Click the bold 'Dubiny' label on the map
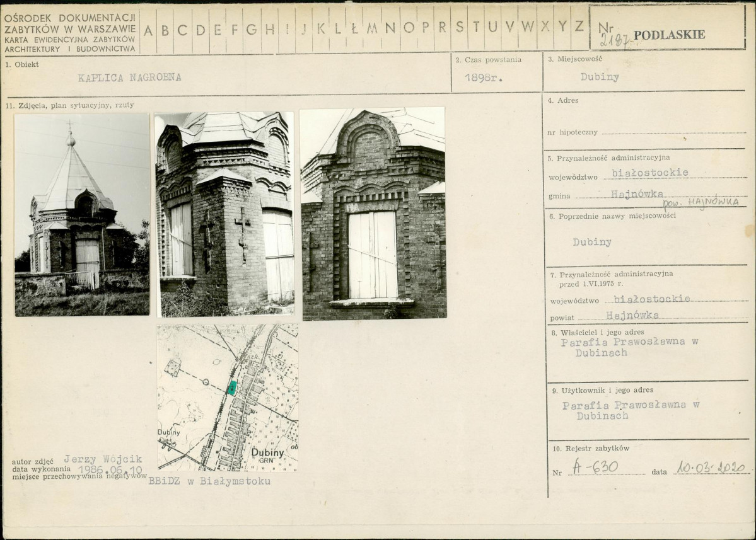 (x=267, y=453)
